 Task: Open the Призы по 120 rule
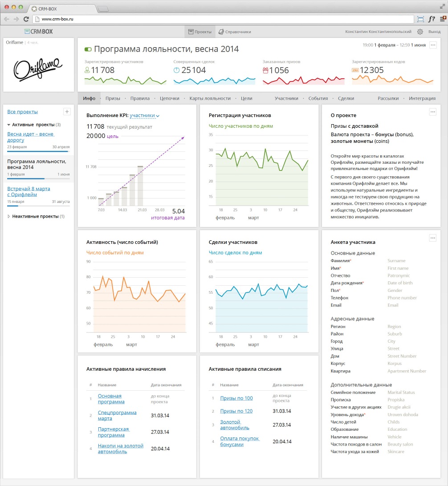tap(236, 411)
